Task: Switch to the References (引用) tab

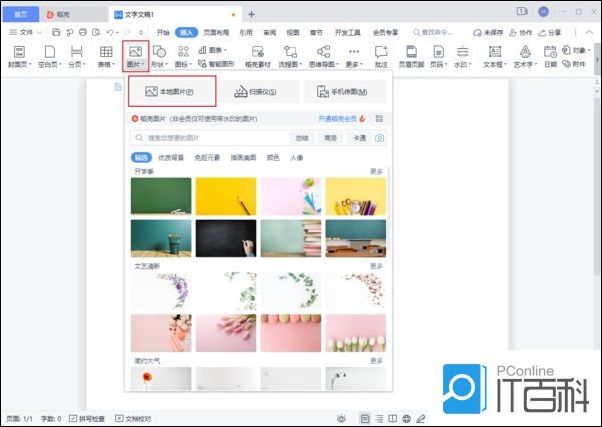Action: [246, 32]
